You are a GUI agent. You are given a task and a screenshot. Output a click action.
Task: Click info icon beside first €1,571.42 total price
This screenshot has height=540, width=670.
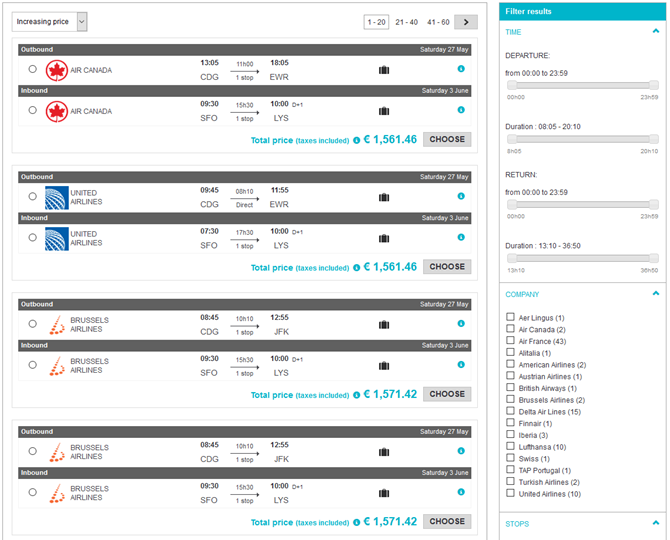pyautogui.click(x=357, y=394)
